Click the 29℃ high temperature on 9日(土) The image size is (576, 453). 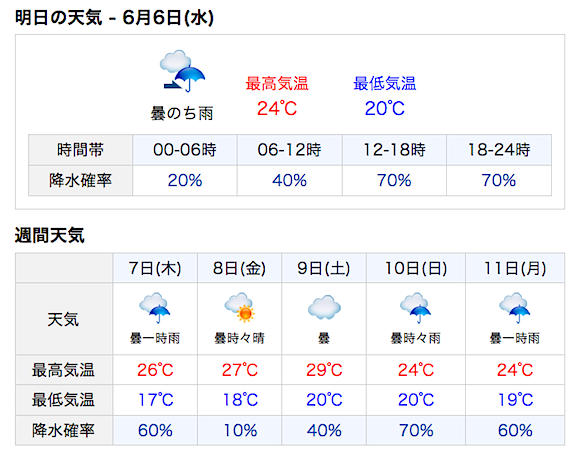(324, 370)
